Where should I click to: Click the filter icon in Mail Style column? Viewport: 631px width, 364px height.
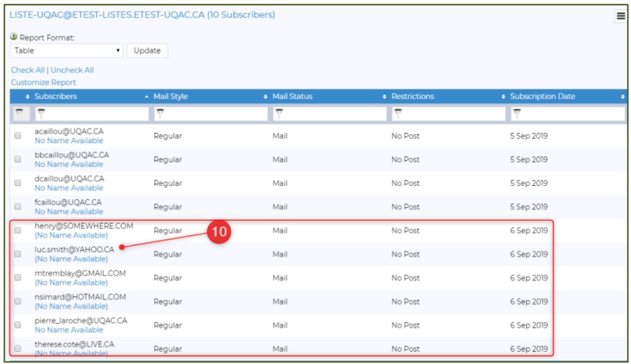point(160,114)
